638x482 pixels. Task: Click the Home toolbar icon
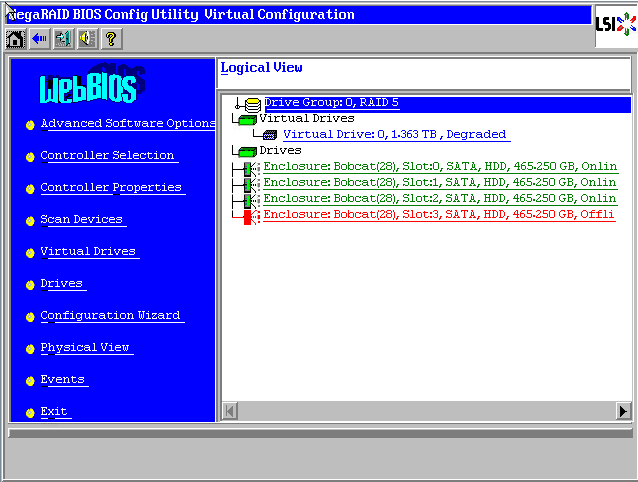pos(15,39)
